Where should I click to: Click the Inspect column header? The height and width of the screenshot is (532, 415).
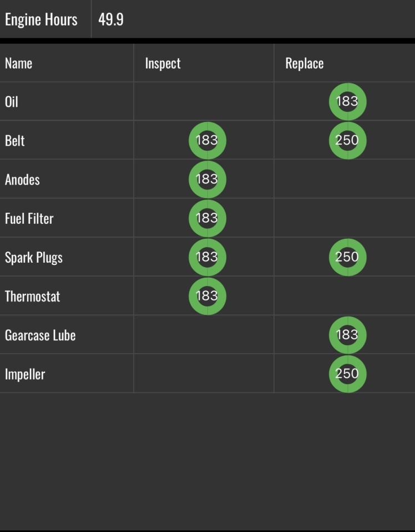pyautogui.click(x=163, y=63)
